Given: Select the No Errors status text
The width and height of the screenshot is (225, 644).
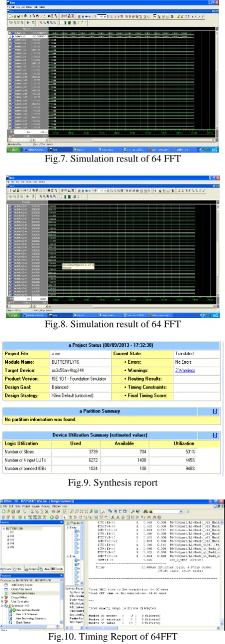Looking at the screenshot, I should click(183, 363).
